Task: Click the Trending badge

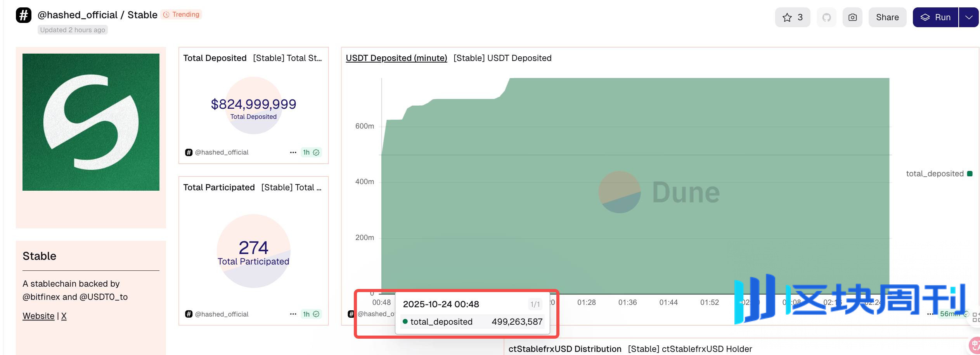Action: [x=182, y=15]
